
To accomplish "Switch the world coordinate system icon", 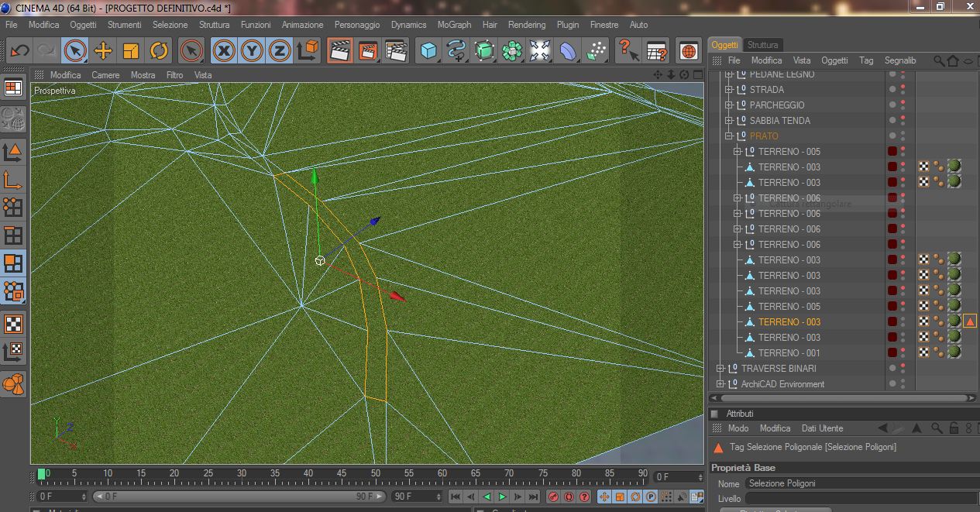I will coord(308,51).
